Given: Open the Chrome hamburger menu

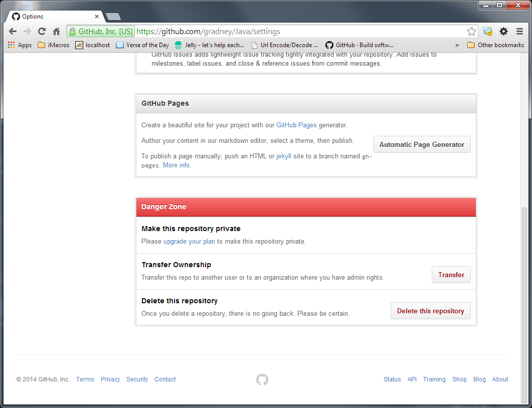Looking at the screenshot, I should click(519, 31).
